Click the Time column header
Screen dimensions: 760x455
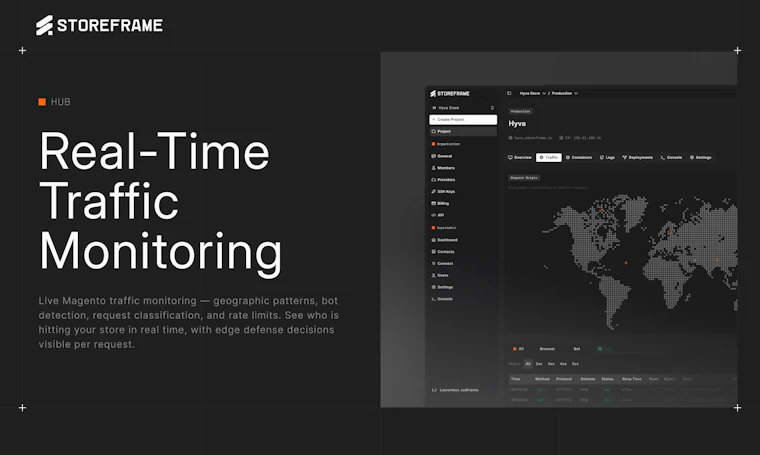point(516,379)
